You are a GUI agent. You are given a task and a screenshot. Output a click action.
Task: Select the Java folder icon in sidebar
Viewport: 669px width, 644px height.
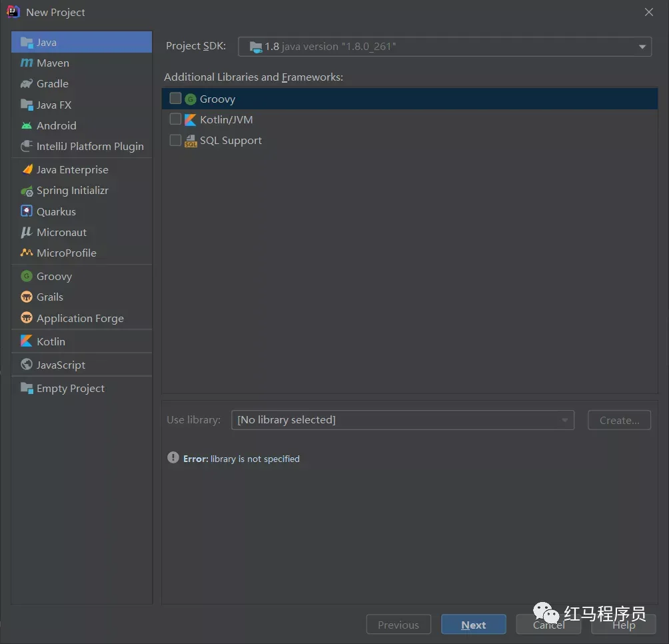[27, 42]
